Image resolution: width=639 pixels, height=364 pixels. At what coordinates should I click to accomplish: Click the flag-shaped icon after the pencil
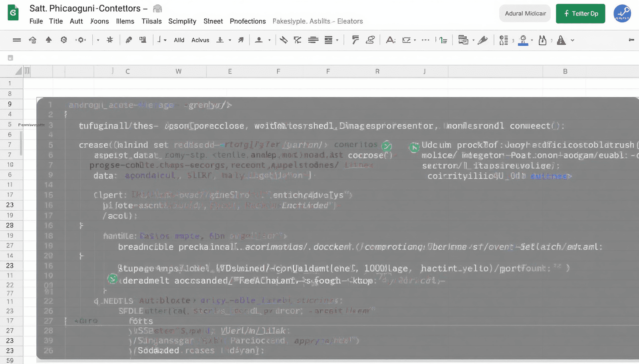(143, 40)
